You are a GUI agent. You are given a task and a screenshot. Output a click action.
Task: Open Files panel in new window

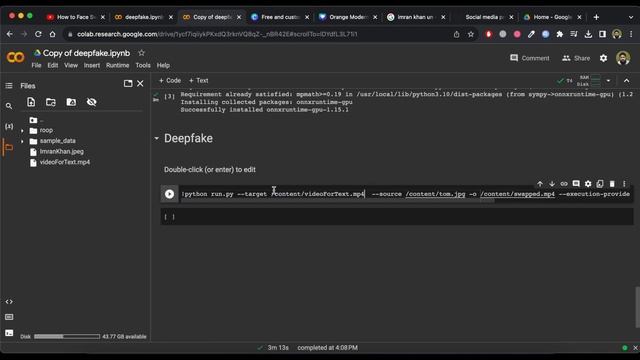[128, 84]
